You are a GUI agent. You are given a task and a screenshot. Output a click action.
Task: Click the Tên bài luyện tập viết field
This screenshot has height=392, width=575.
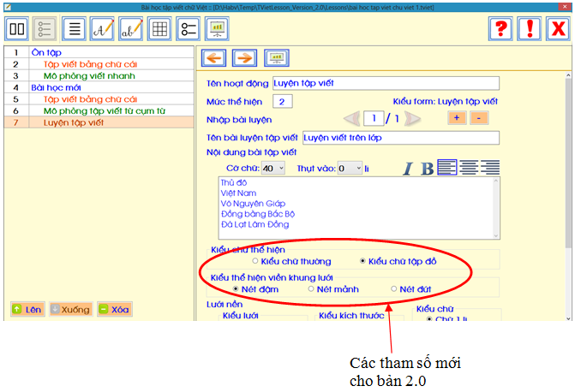(x=401, y=138)
